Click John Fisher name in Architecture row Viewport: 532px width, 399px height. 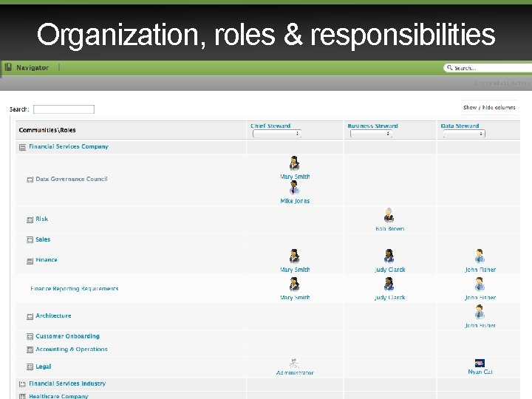(480, 325)
